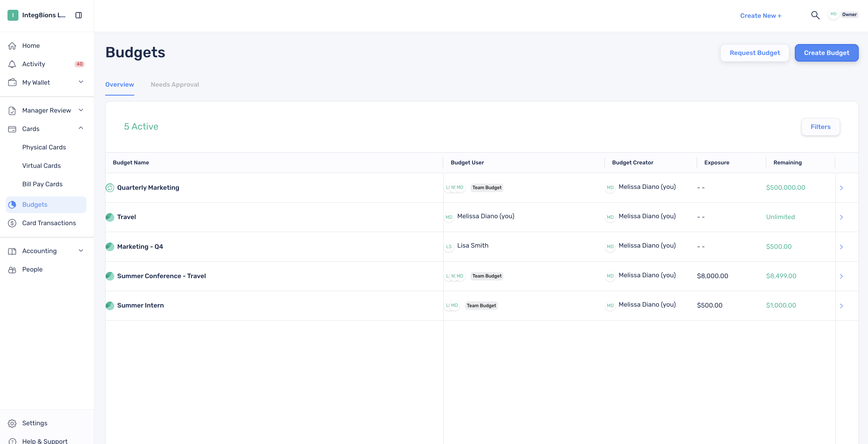Click the $8,499.00 remaining amount
Viewport: 868px width, 444px height.
click(x=781, y=276)
